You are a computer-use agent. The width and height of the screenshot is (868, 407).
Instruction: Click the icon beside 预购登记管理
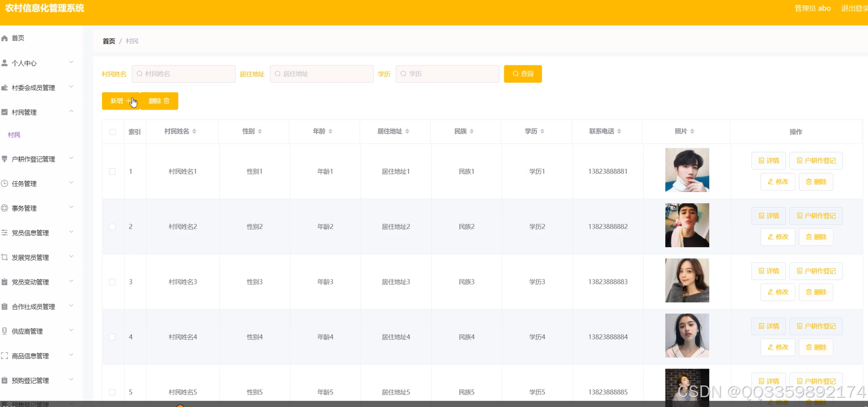pyautogui.click(x=5, y=380)
